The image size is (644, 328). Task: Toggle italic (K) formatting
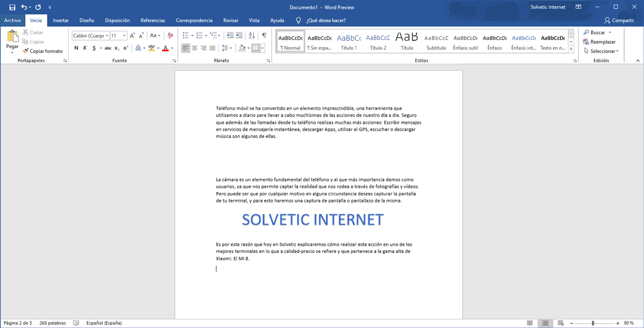pyautogui.click(x=85, y=48)
